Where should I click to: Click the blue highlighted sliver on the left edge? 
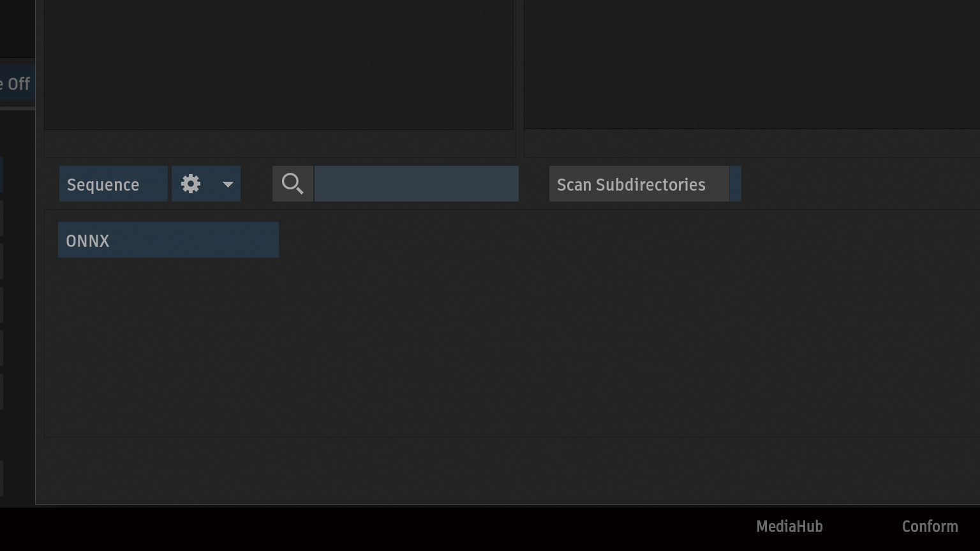(1, 175)
